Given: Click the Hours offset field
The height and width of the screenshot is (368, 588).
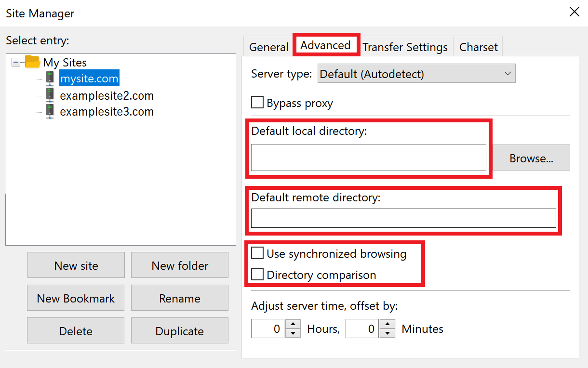Looking at the screenshot, I should [x=268, y=329].
